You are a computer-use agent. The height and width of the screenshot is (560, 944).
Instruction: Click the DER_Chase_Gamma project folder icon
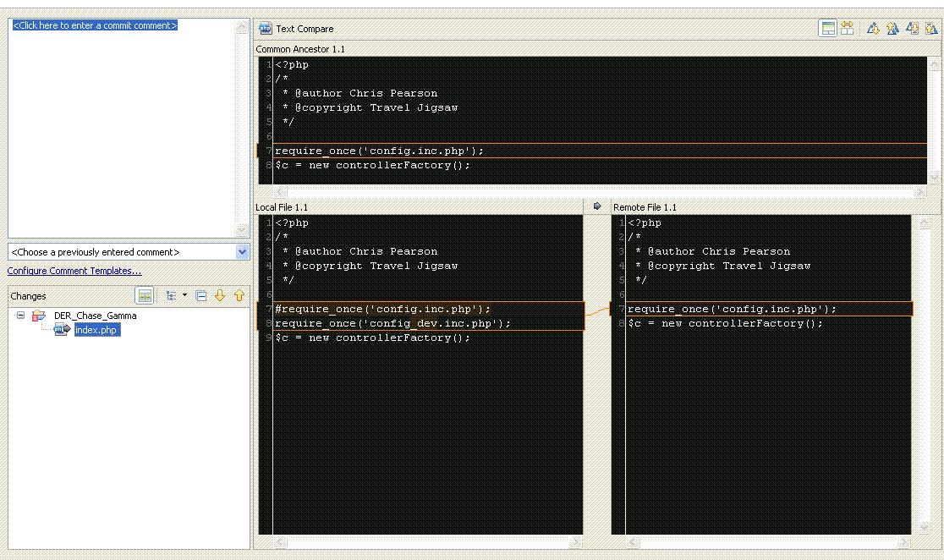[x=39, y=315]
